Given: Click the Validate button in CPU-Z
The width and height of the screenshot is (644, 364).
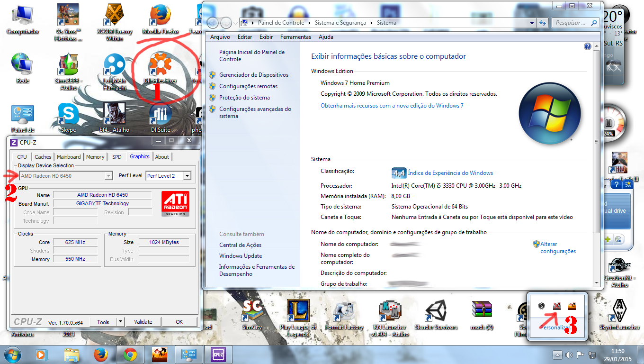Looking at the screenshot, I should click(x=143, y=322).
